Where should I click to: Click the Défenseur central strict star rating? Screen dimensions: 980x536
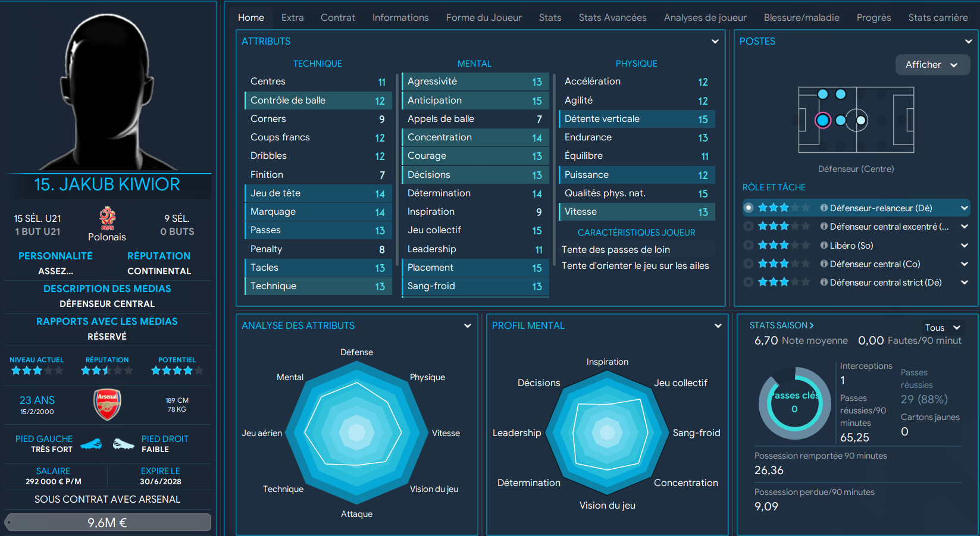[x=784, y=282]
